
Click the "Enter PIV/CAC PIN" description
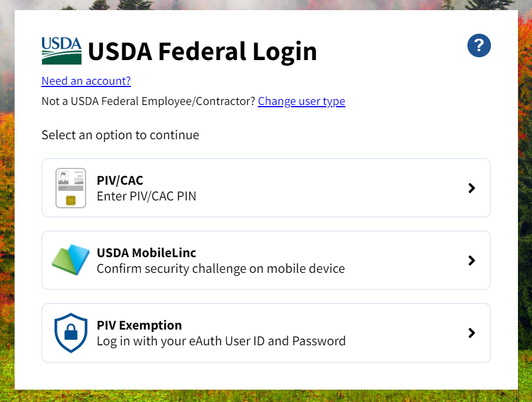pyautogui.click(x=146, y=197)
